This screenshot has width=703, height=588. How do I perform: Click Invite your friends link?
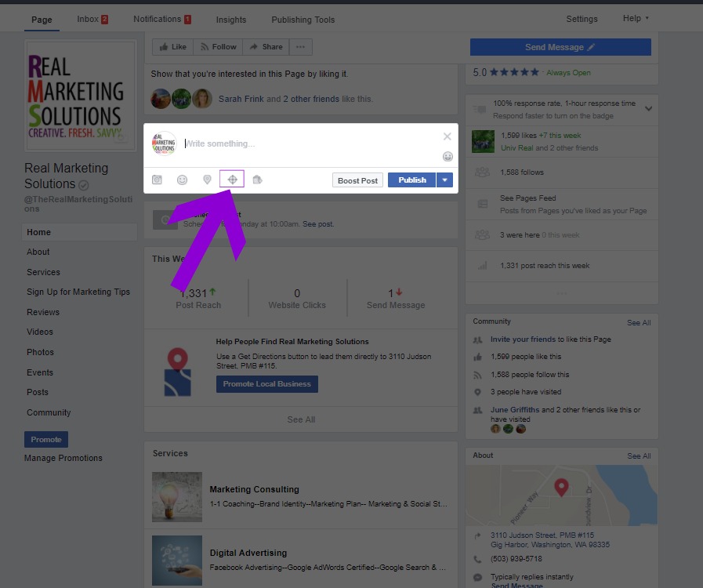pyautogui.click(x=523, y=339)
